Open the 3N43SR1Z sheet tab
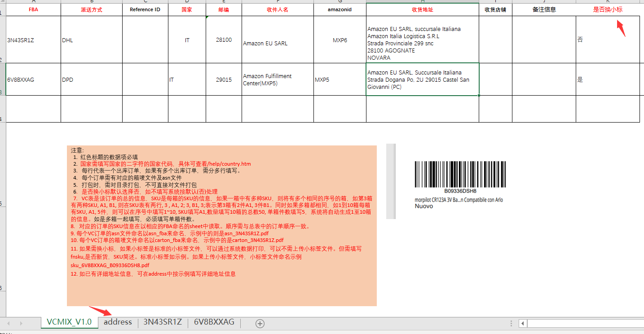 pyautogui.click(x=163, y=322)
